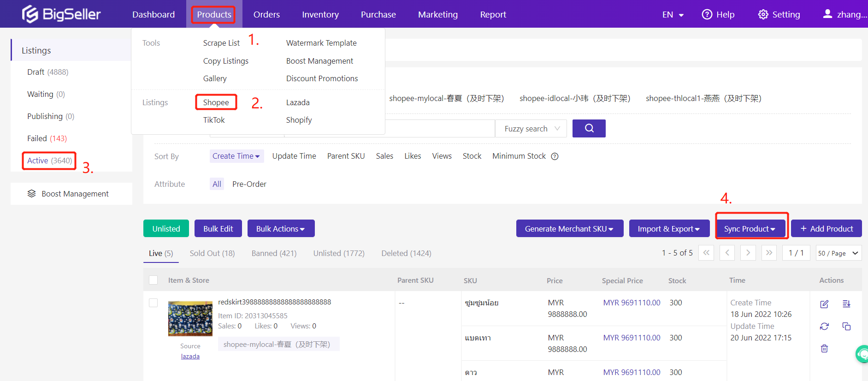Tick the select-all header checkbox
The width and height of the screenshot is (868, 381).
[x=154, y=280]
